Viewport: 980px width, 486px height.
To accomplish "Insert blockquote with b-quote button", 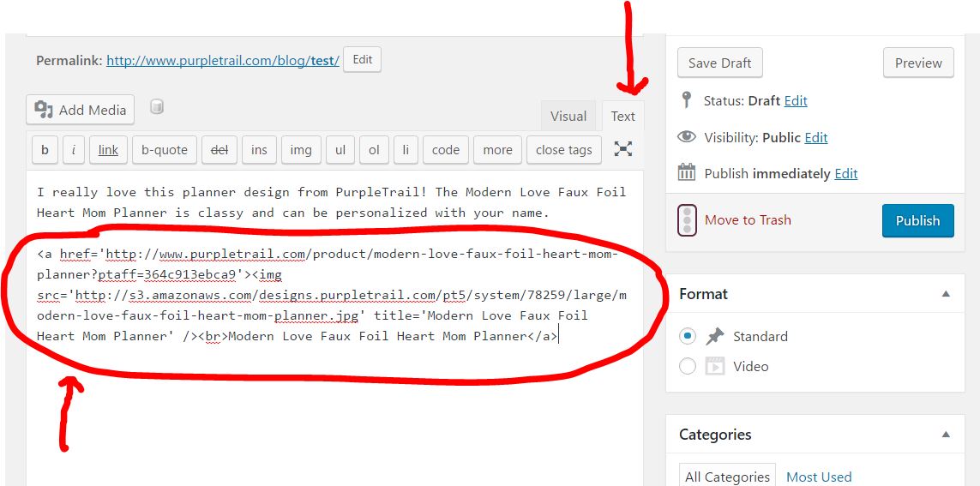I will [165, 150].
